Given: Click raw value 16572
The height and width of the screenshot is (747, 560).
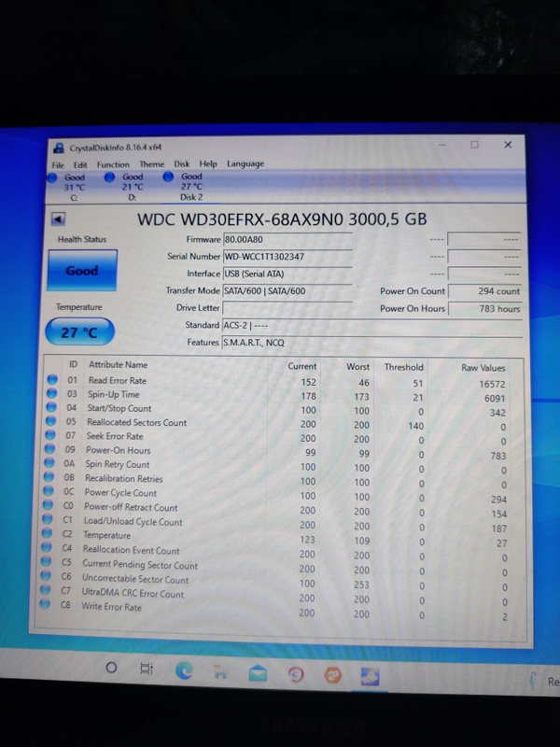Looking at the screenshot, I should [492, 384].
